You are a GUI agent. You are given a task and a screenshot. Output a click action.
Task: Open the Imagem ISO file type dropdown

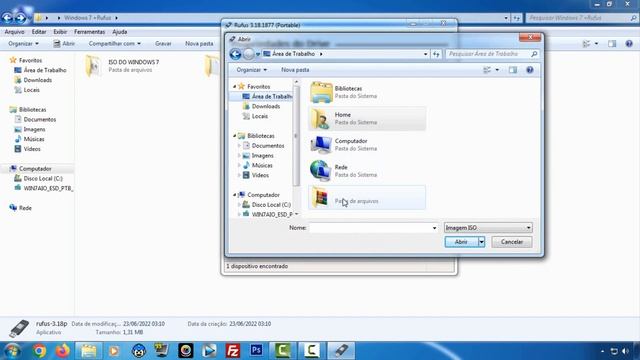tap(488, 227)
